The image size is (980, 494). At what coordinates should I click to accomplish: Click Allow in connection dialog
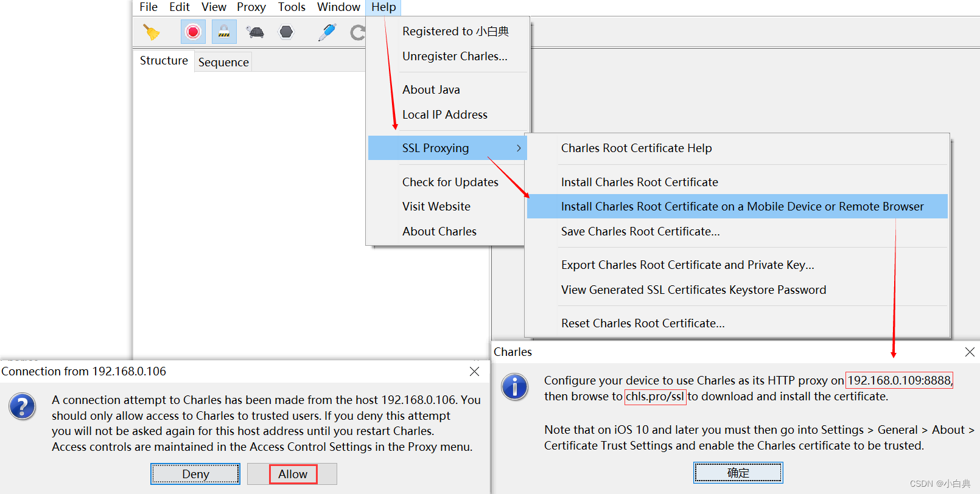tap(293, 474)
